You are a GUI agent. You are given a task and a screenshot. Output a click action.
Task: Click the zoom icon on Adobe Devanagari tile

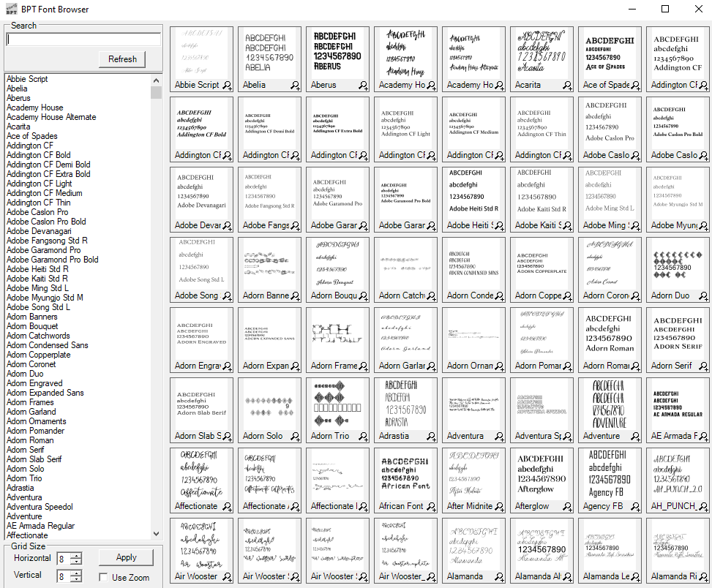pos(227,225)
